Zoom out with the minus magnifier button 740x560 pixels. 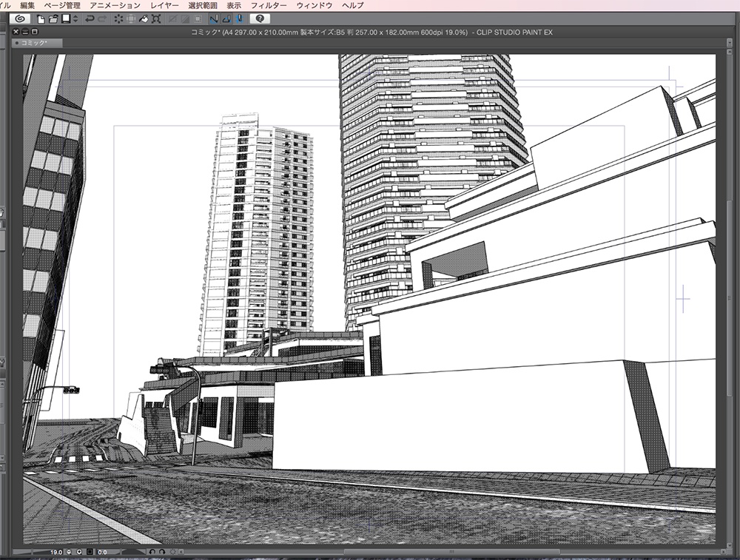pos(69,552)
